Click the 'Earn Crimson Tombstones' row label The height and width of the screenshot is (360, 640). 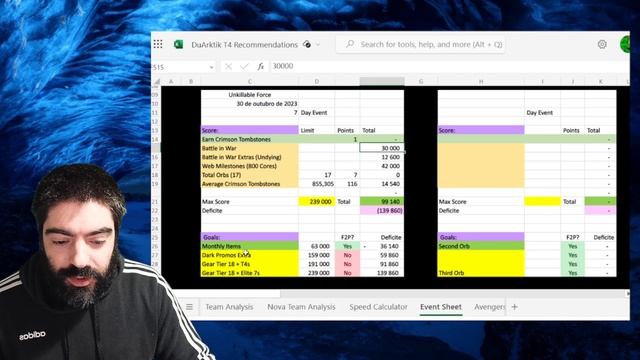click(x=250, y=139)
